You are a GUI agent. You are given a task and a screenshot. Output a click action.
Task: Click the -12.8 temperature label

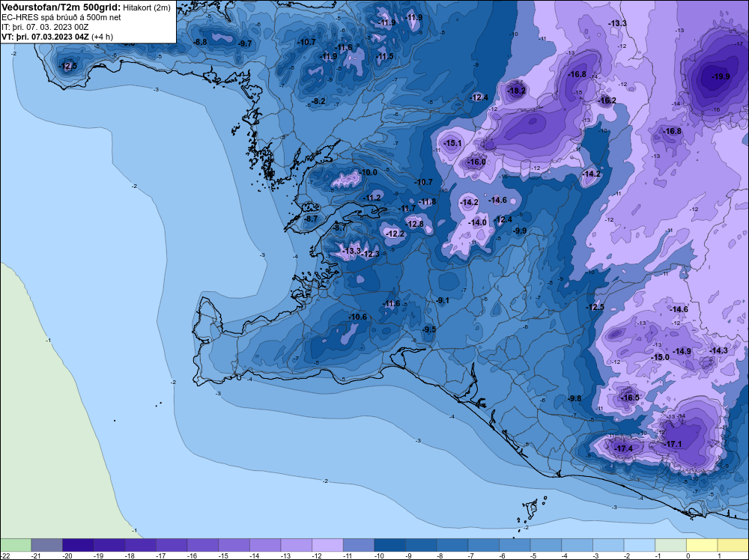pyautogui.click(x=415, y=224)
